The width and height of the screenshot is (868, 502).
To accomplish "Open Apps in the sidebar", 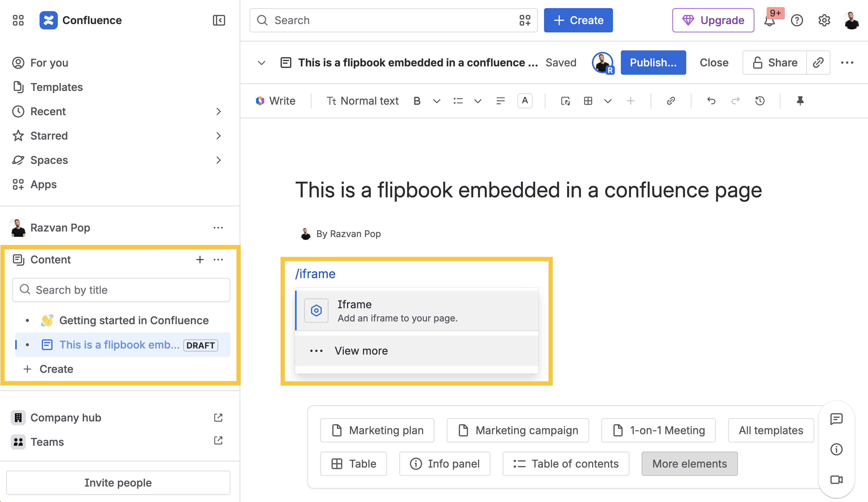I will pyautogui.click(x=34, y=184).
